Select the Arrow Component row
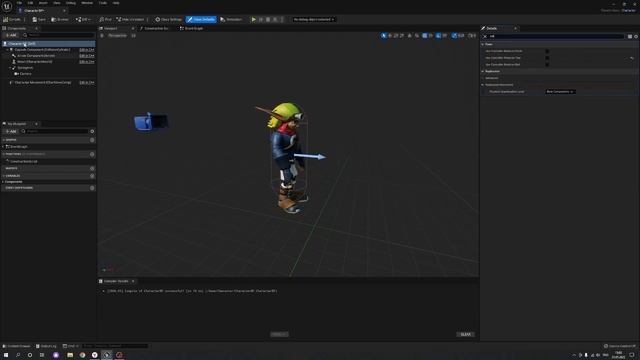The image size is (640, 360). (x=36, y=56)
